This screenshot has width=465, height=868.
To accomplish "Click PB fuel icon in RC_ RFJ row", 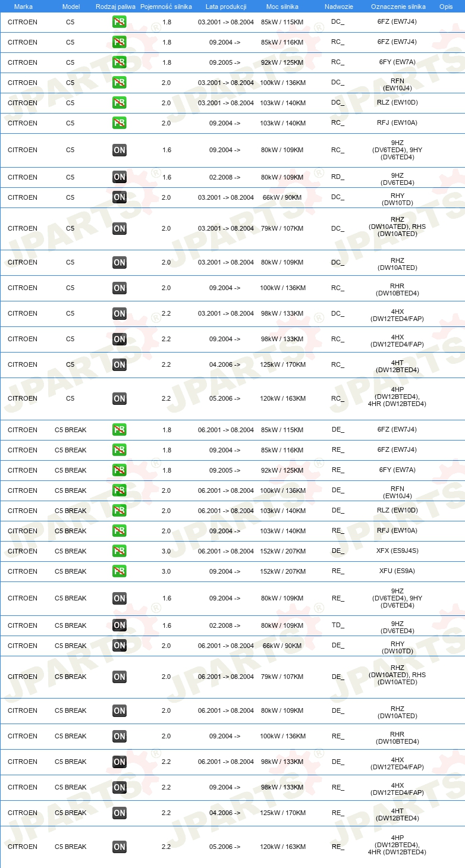I will pos(120,123).
